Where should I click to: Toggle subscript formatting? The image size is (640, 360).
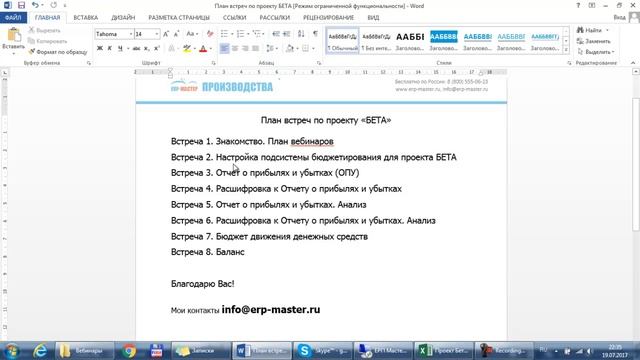(147, 48)
